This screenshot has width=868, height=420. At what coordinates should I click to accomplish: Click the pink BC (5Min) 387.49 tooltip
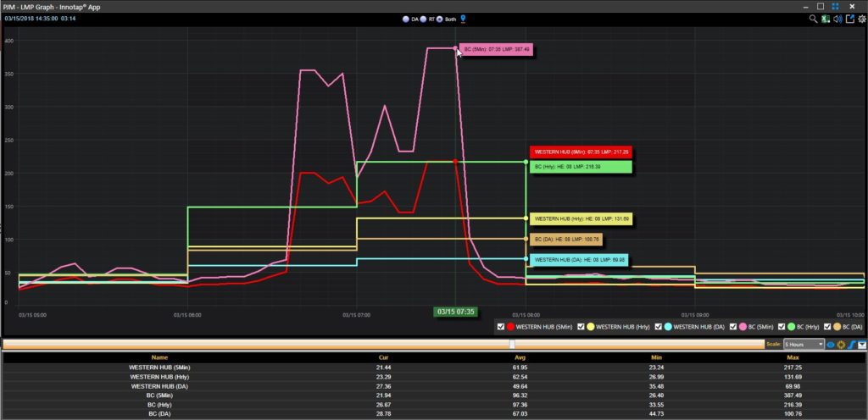497,50
